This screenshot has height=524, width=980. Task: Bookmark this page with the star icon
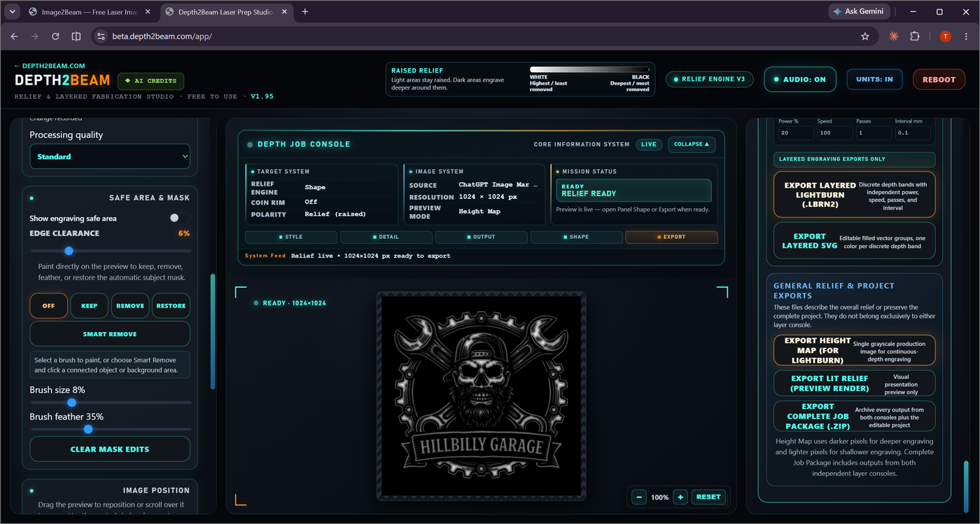[865, 36]
